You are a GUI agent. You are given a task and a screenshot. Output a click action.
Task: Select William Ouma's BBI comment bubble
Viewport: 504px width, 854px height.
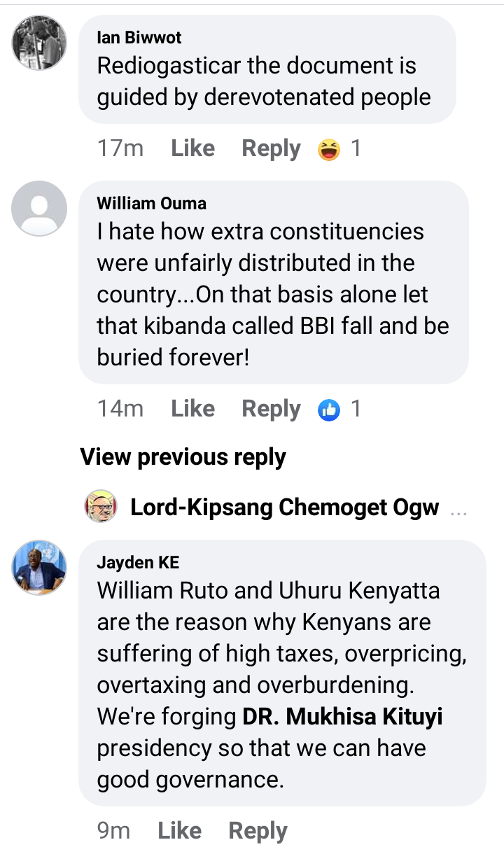274,282
